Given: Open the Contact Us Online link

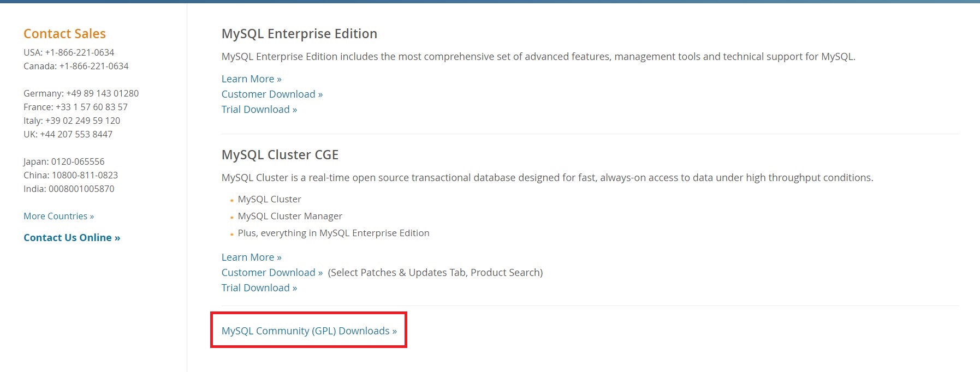Looking at the screenshot, I should (x=72, y=238).
